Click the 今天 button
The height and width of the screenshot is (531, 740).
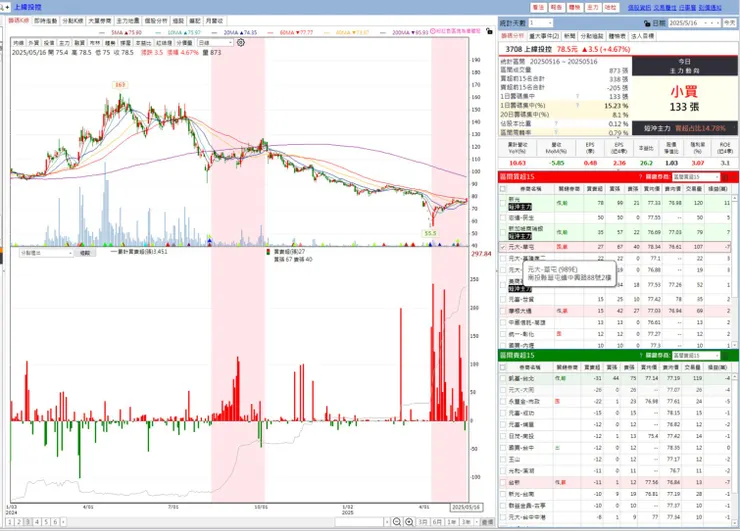point(730,23)
